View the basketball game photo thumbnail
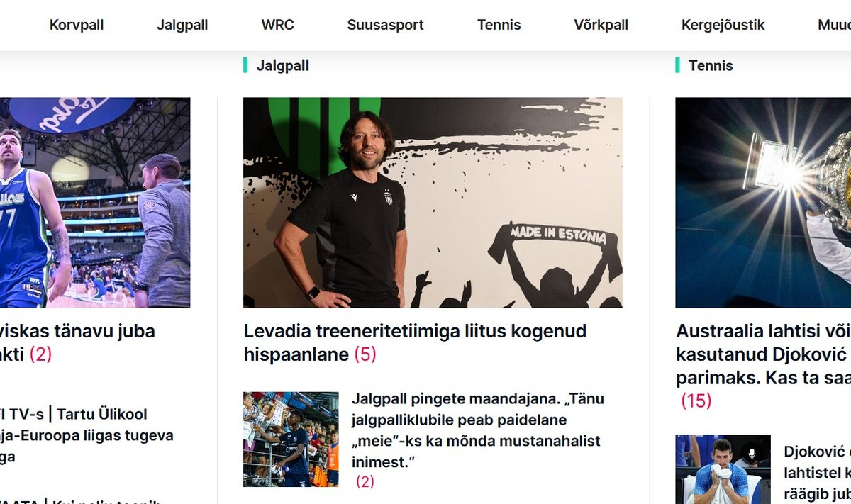This screenshot has height=504, width=851. (95, 202)
